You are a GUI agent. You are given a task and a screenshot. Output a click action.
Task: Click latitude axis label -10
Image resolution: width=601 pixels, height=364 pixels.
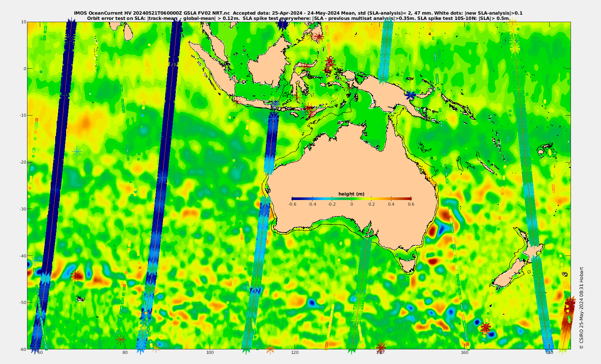click(23, 115)
